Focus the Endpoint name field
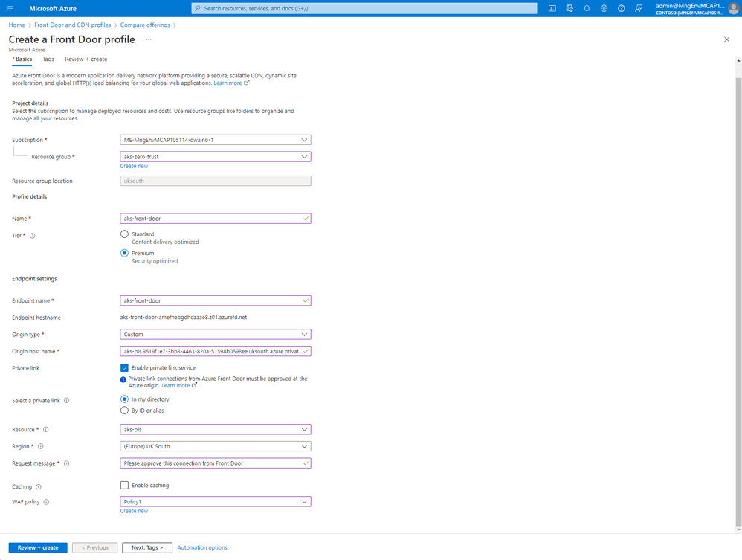742x560 pixels. coord(216,300)
